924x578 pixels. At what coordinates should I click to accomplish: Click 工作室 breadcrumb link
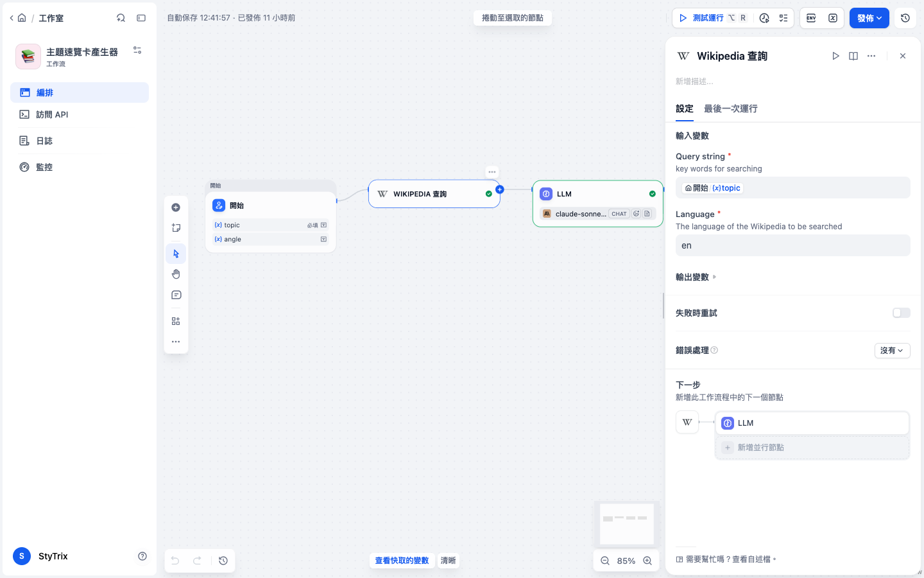51,18
